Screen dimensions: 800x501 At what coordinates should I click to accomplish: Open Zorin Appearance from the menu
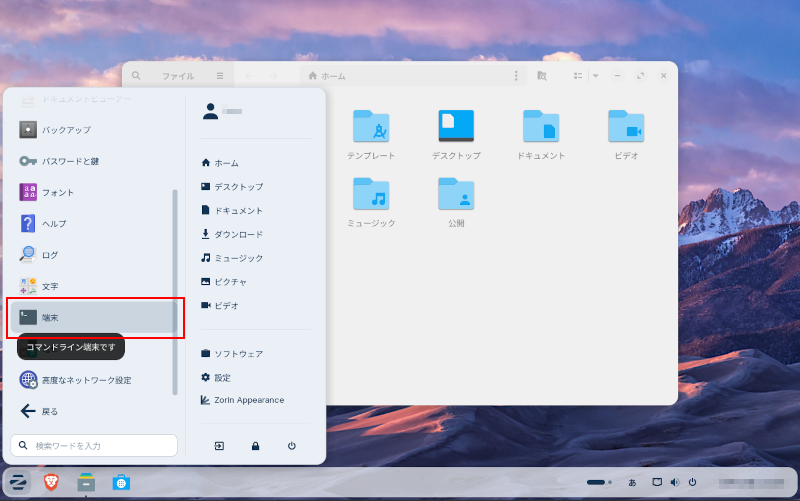pos(248,400)
